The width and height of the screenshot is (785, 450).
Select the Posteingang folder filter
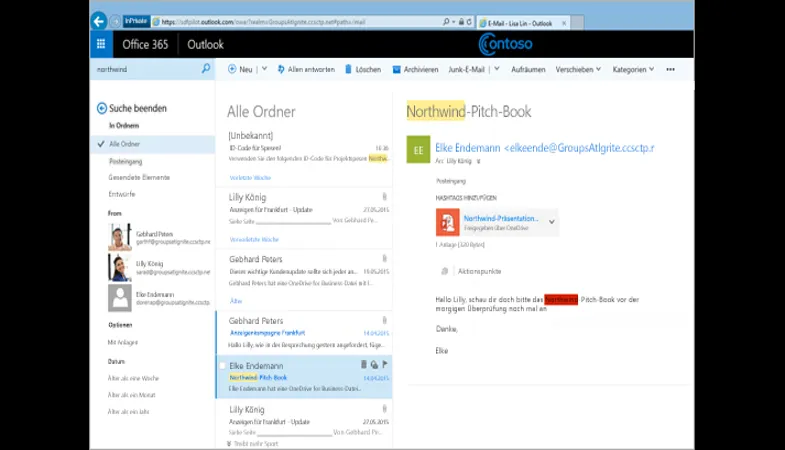click(126, 161)
